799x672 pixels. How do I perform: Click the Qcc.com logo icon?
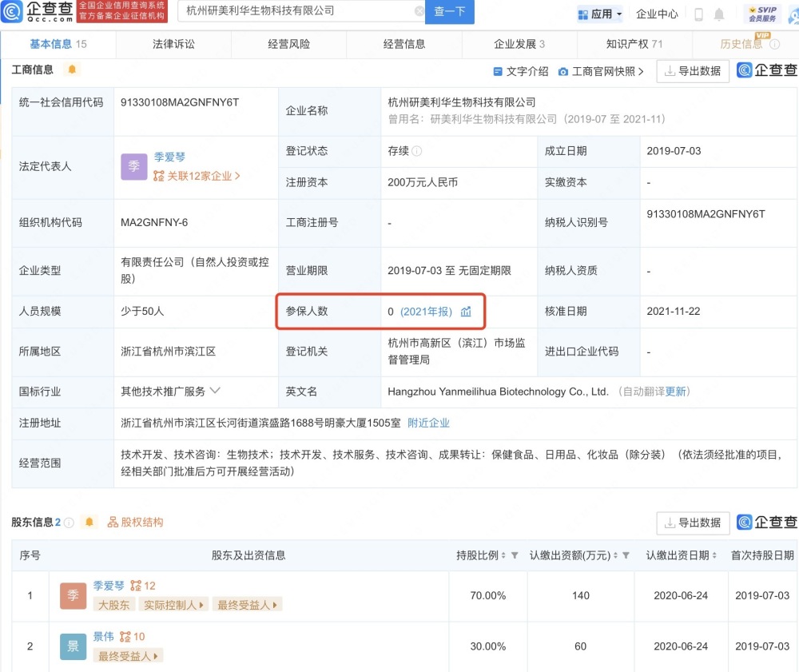[x=12, y=10]
